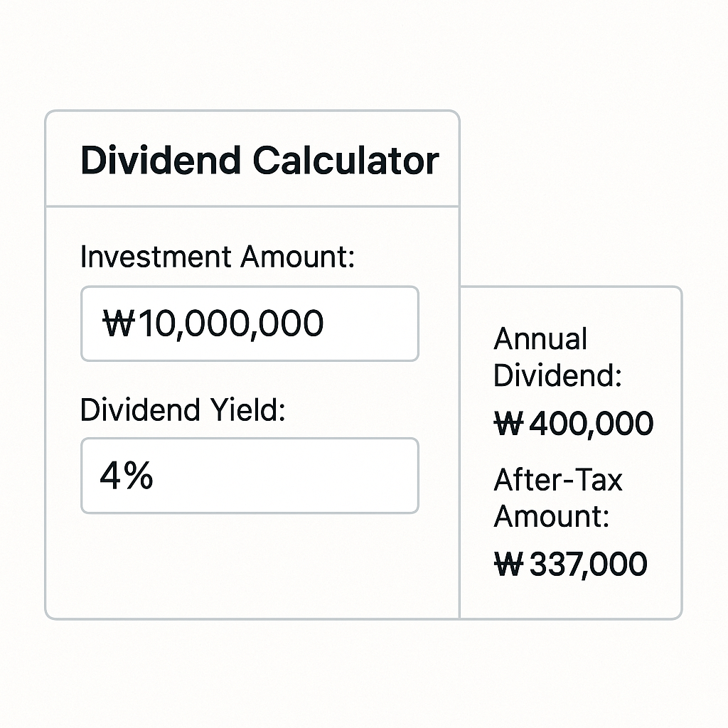Click the won symbol in Investment Amount field
The height and width of the screenshot is (728, 728).
119,324
